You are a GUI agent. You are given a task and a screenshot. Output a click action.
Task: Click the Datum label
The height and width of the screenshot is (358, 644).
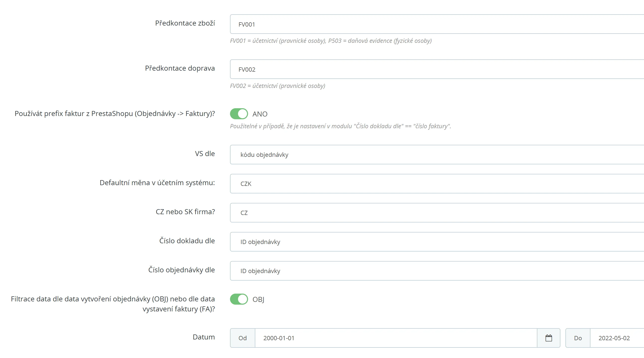click(x=203, y=337)
